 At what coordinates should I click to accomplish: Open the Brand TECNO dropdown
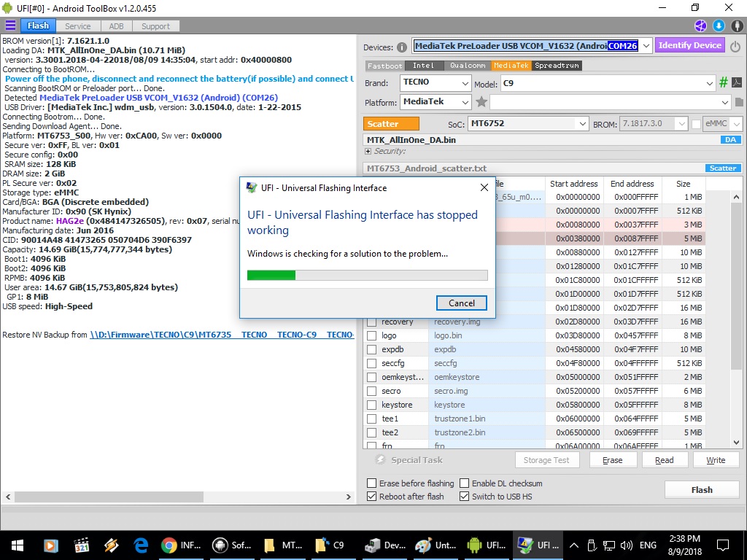coord(465,83)
